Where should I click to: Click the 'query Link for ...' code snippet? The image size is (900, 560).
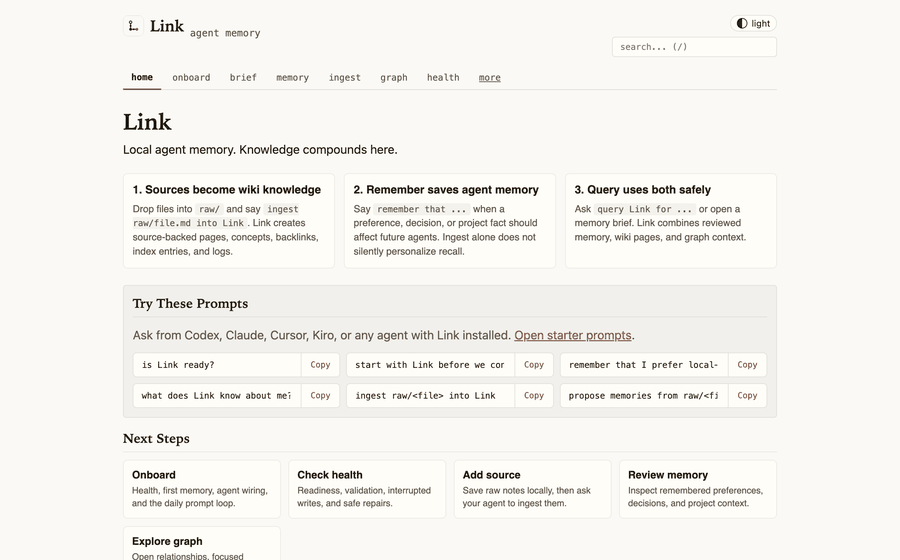coord(645,209)
